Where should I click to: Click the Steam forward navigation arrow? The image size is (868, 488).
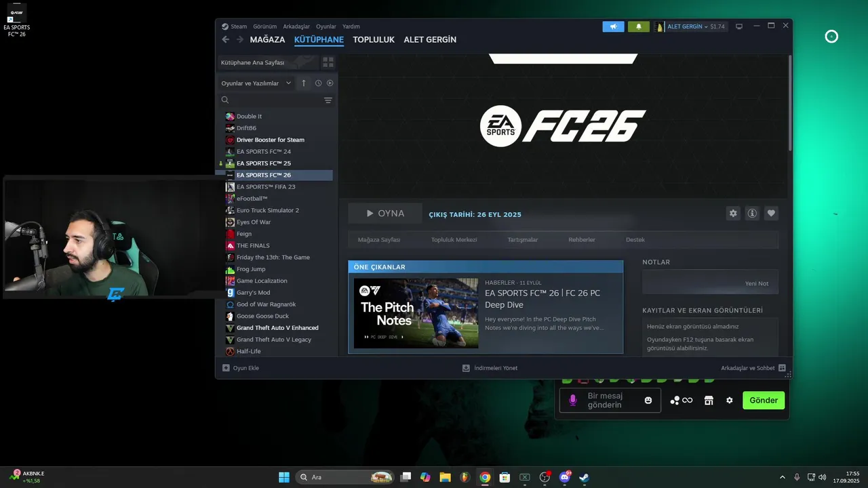(240, 39)
